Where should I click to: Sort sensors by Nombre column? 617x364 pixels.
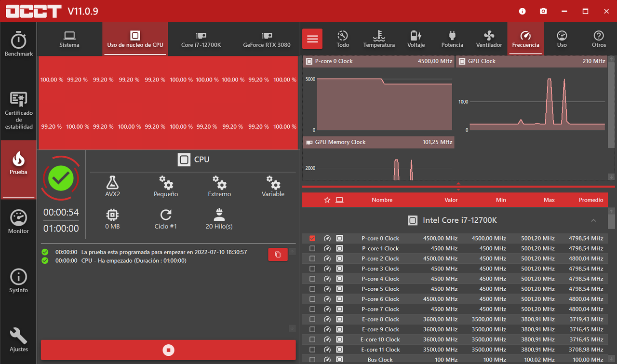pyautogui.click(x=382, y=200)
